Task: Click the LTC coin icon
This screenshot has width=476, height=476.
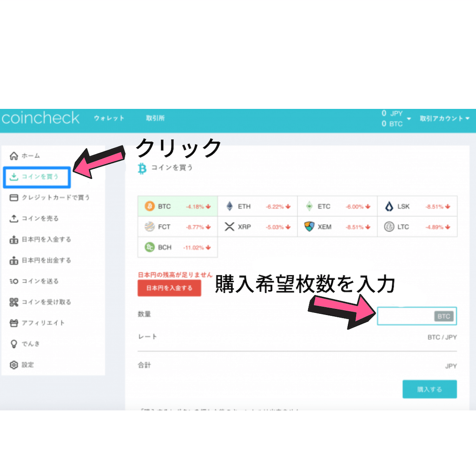Action: click(x=389, y=226)
